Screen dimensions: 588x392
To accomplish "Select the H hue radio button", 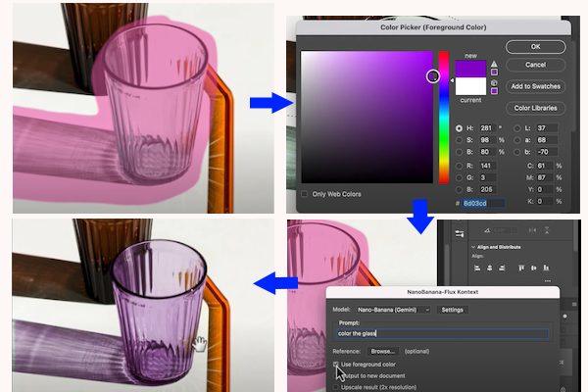I will point(459,128).
